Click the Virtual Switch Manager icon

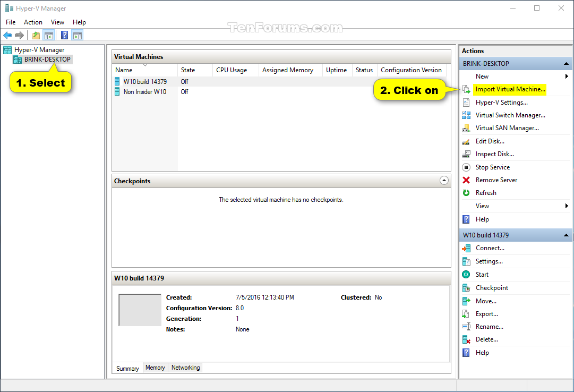[466, 115]
